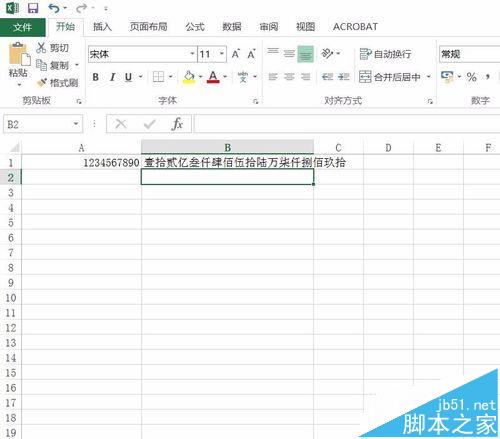
Task: Center text horizontally
Action: click(289, 77)
